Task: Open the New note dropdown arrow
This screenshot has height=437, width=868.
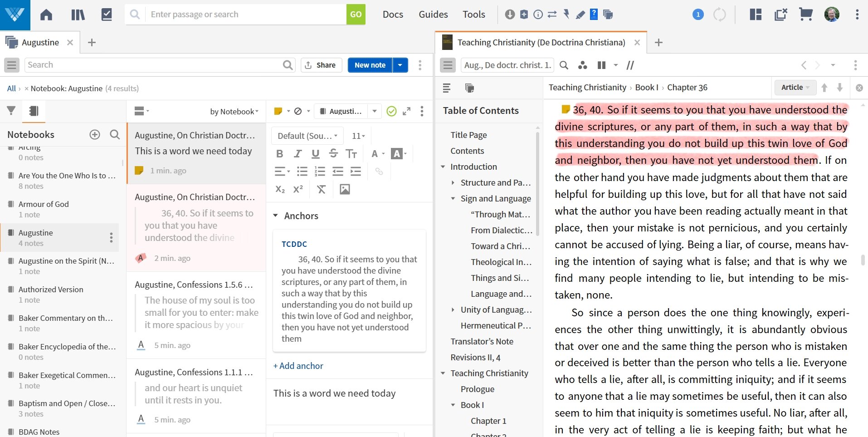Action: point(400,65)
